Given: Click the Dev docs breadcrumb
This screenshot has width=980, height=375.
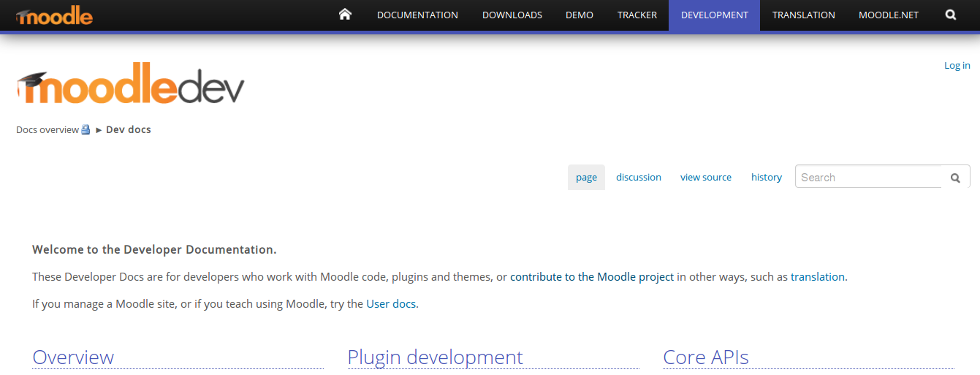Looking at the screenshot, I should pyautogui.click(x=129, y=129).
